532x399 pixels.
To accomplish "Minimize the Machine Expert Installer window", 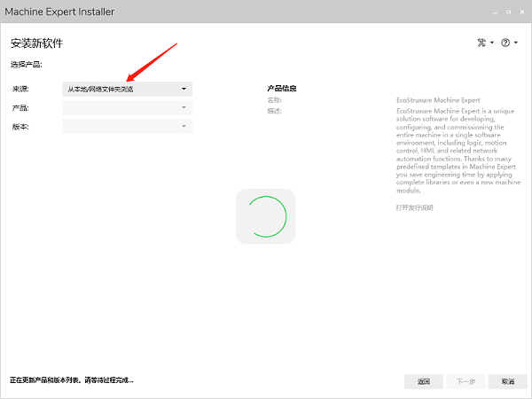I will point(495,12).
